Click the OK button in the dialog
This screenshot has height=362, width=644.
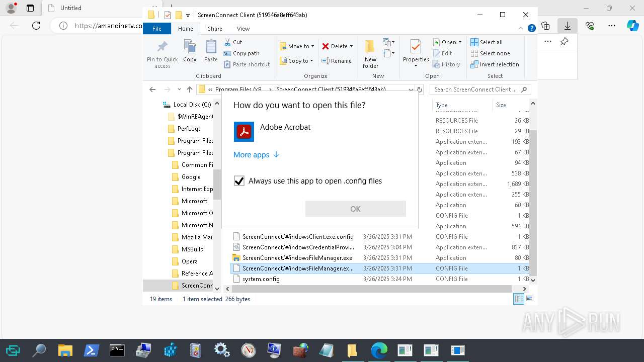tap(355, 209)
